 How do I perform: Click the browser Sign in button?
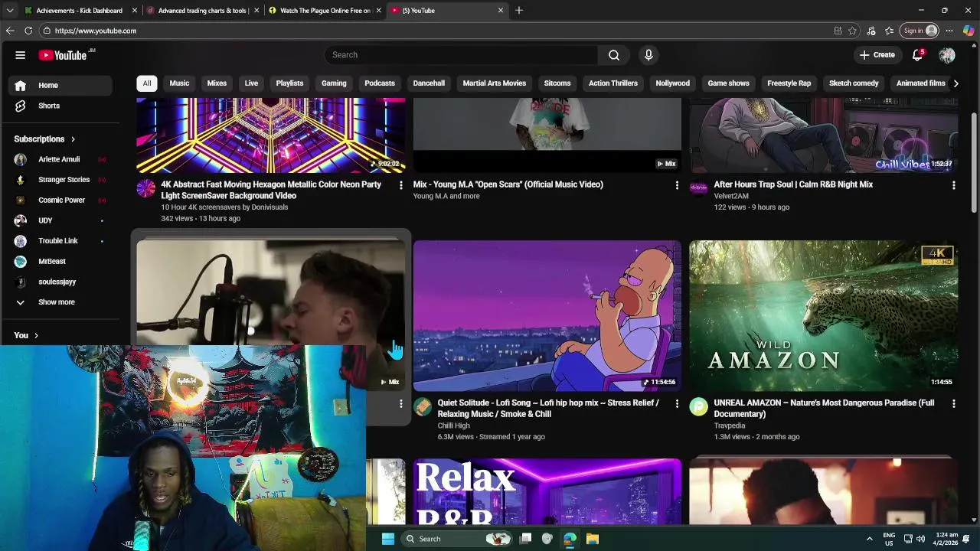[920, 31]
